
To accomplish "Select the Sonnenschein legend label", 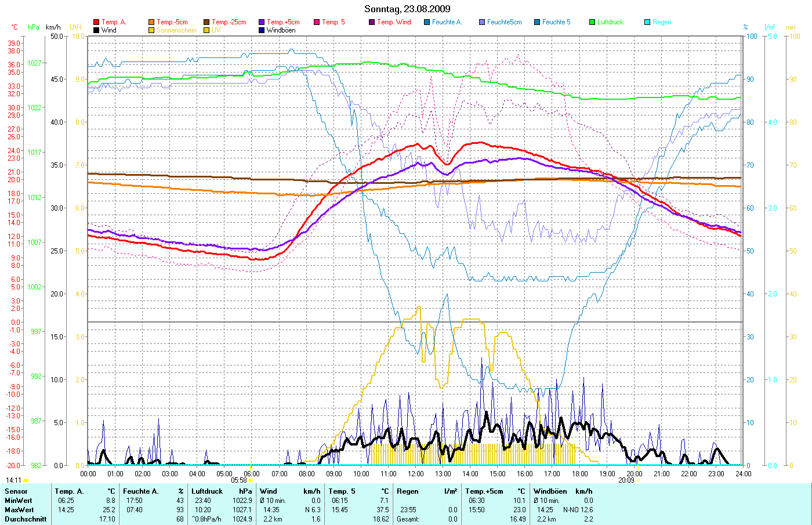I will 176,30.
